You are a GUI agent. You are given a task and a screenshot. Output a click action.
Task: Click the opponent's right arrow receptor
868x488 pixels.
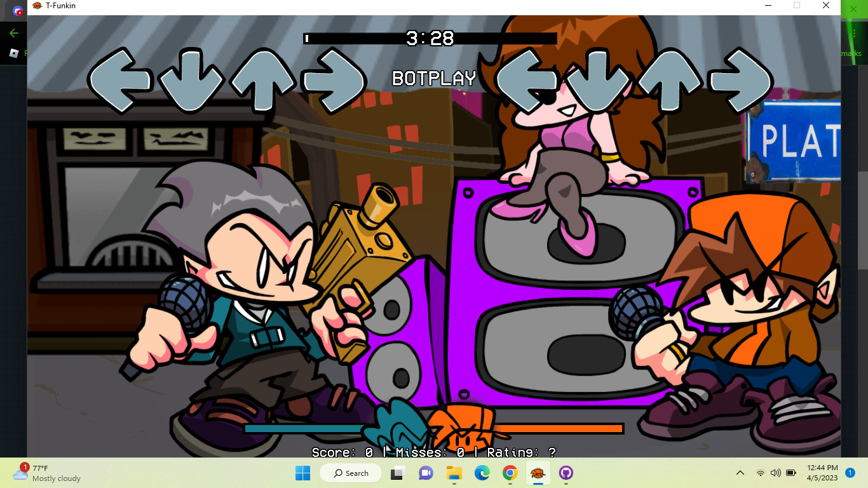334,81
